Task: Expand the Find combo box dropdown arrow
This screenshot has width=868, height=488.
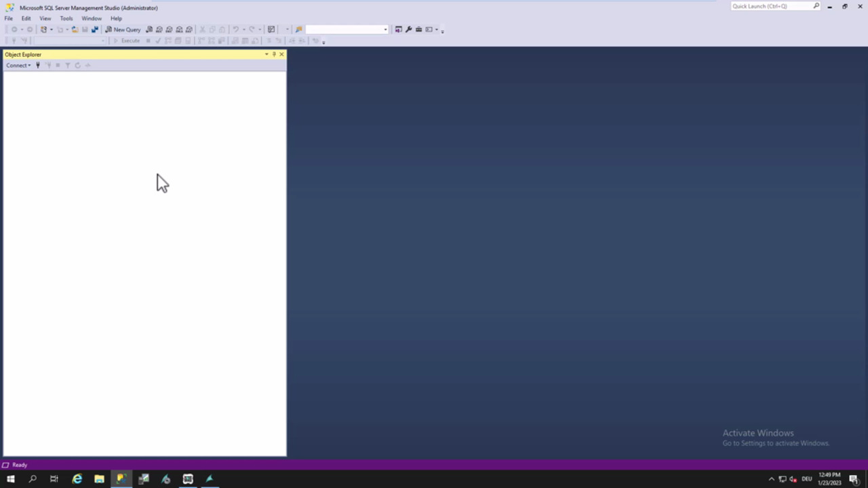Action: tap(385, 30)
